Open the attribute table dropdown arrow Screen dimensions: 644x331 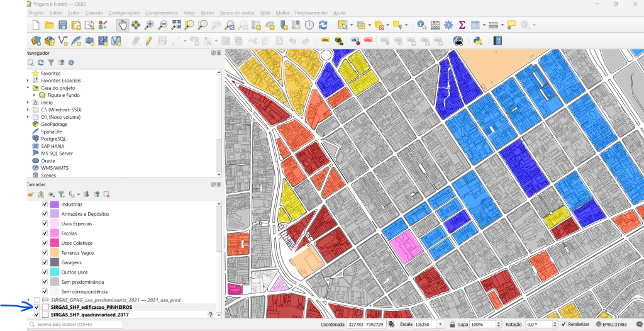point(484,25)
